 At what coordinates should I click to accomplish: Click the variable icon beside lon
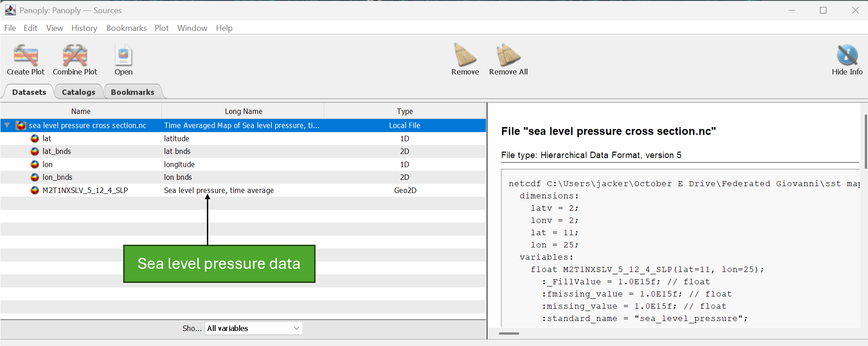(35, 164)
